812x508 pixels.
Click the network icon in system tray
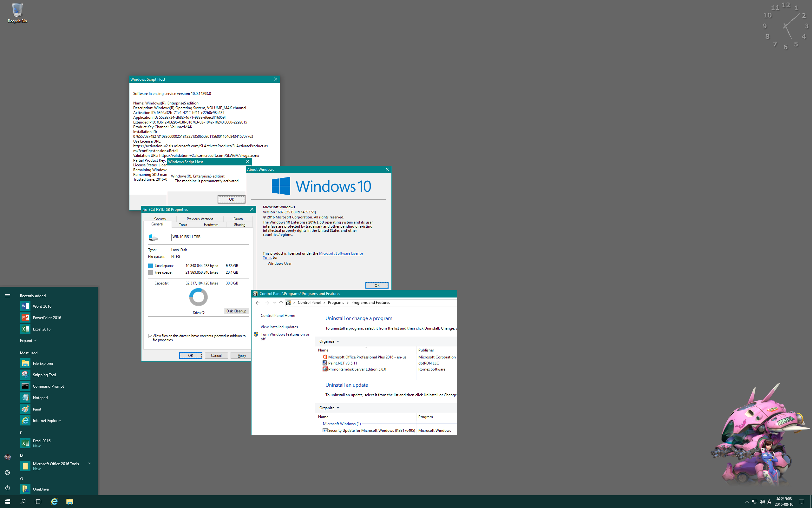click(x=754, y=502)
